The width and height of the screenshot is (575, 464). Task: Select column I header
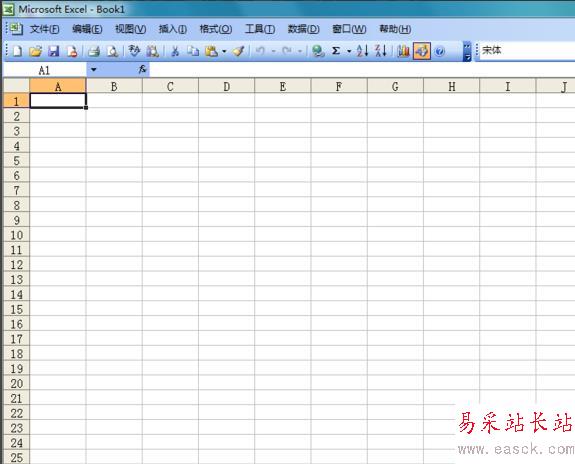(x=508, y=86)
